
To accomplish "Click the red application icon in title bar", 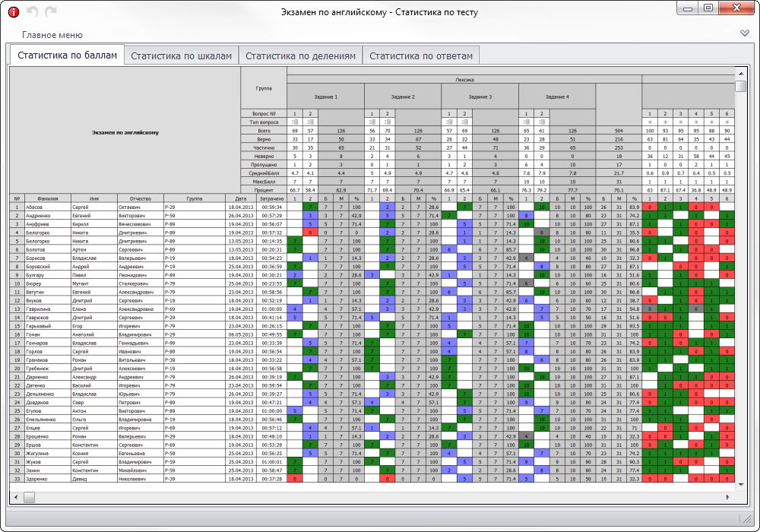I will point(13,12).
